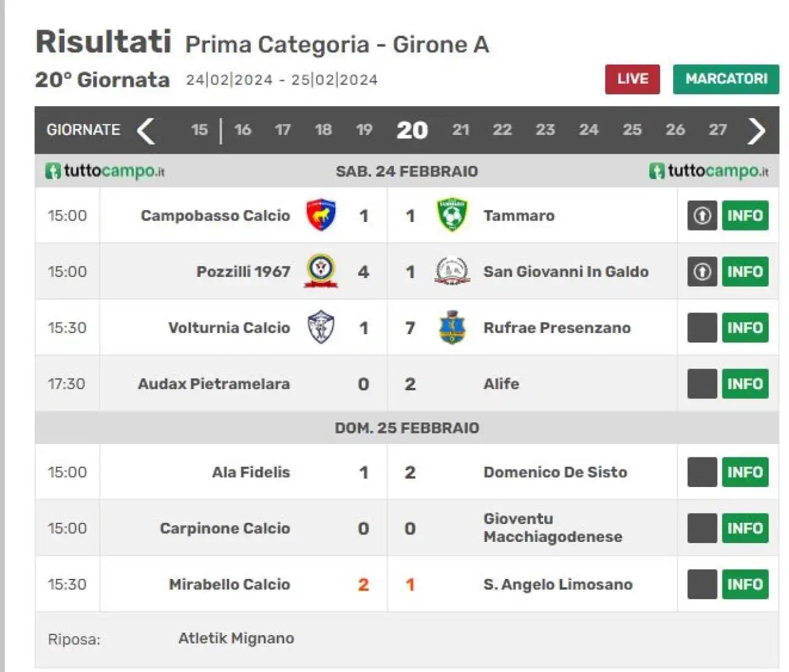Open the referee icon for Campobasso–Tammaro match
The width and height of the screenshot is (789, 672).
point(702,215)
